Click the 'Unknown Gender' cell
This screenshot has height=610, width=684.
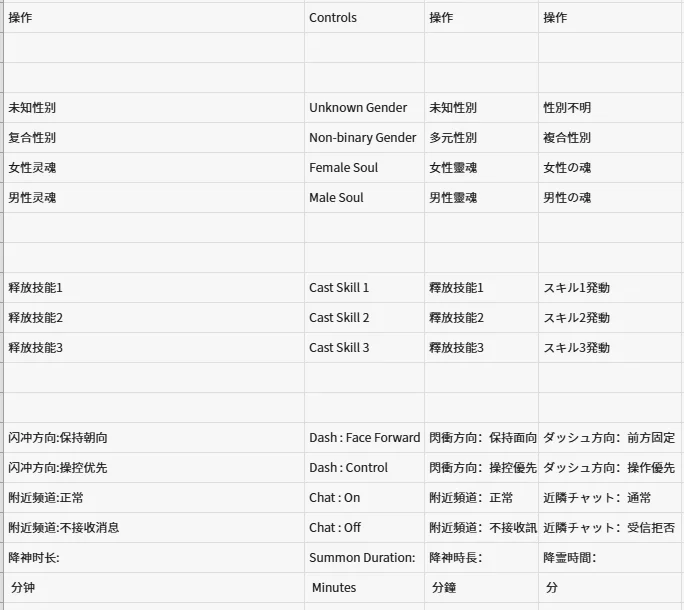point(364,107)
